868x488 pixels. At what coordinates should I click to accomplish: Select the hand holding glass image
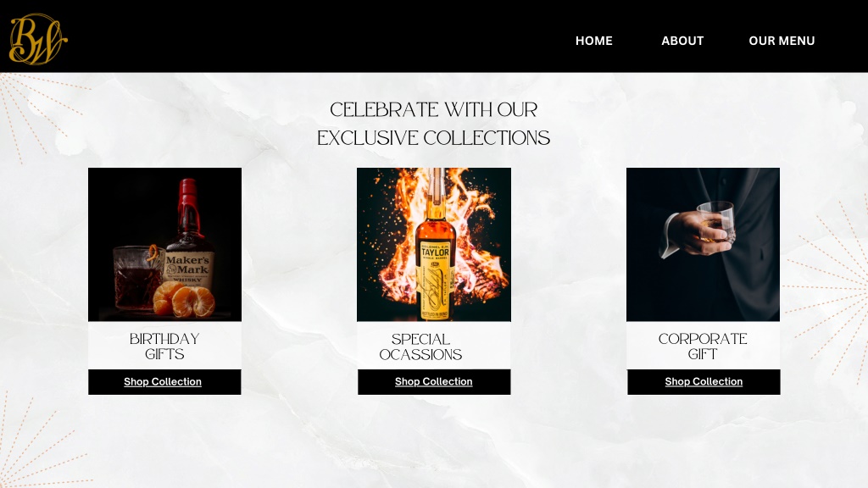pyautogui.click(x=703, y=245)
